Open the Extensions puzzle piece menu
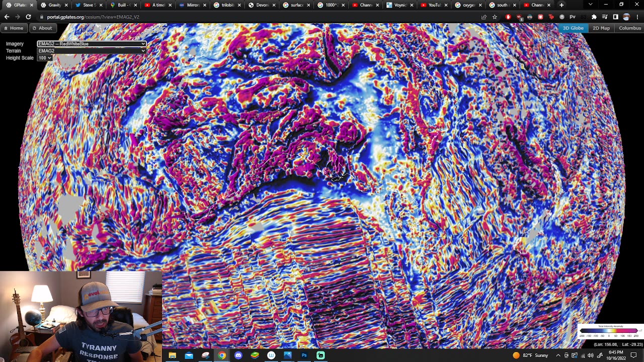The width and height of the screenshot is (644, 362). pyautogui.click(x=594, y=17)
